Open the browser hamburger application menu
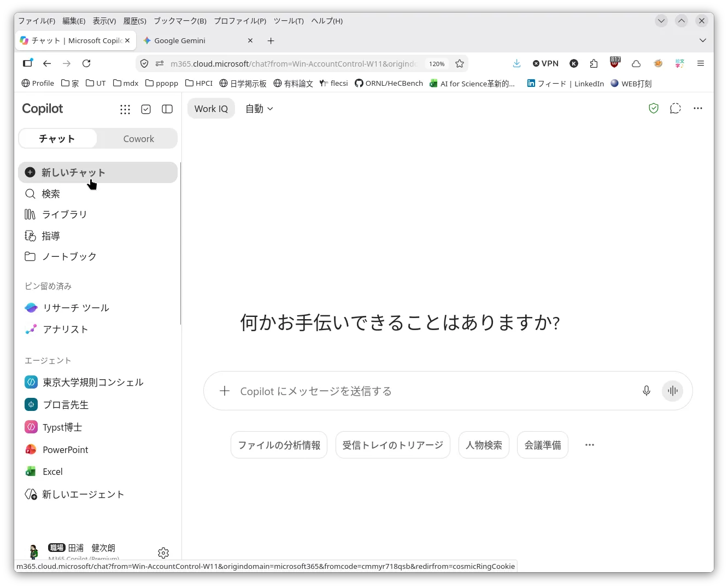This screenshot has height=588, width=728. click(701, 63)
